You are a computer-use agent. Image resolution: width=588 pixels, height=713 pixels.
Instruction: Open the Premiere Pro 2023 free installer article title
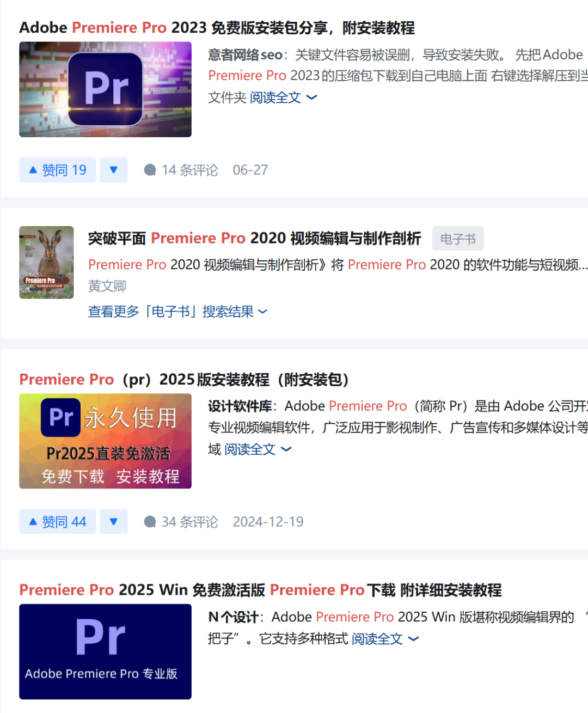217,27
